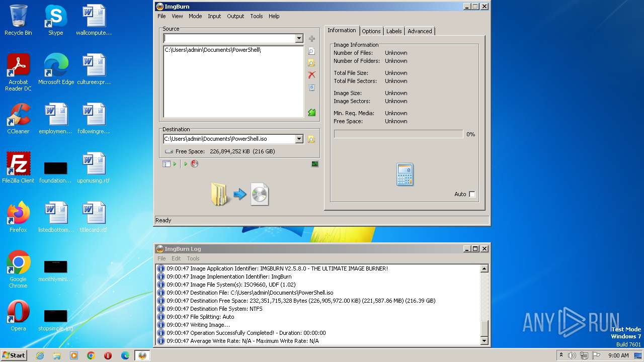Expand the Source path dropdown

(x=299, y=39)
